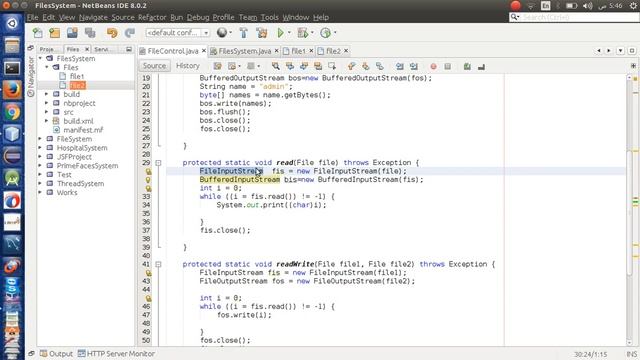Click the system volume indicator
The width and height of the screenshot is (640, 360).
(587, 6)
